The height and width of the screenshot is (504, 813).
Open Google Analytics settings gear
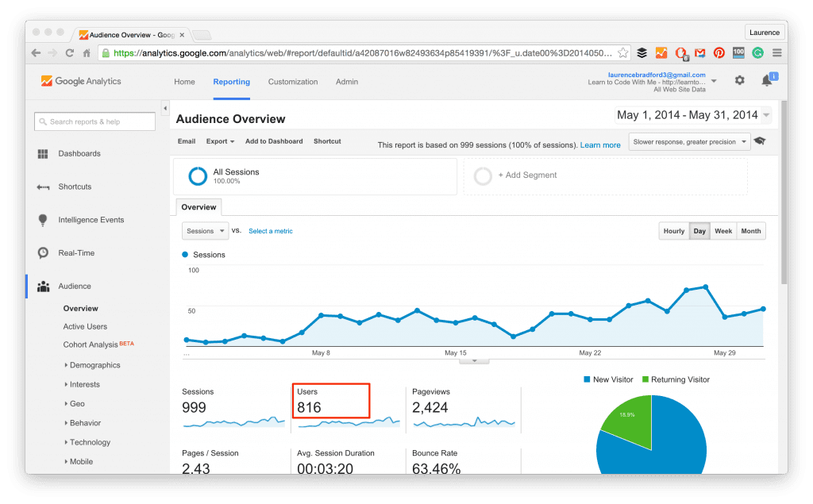coord(738,81)
